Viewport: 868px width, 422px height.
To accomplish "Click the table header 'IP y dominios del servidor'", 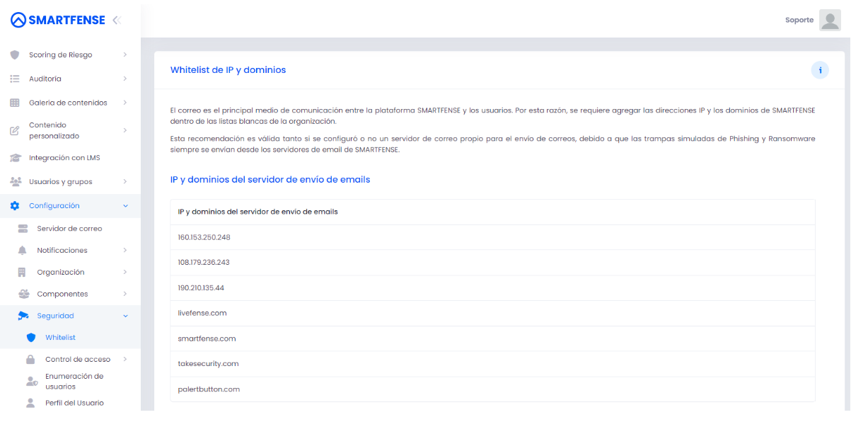I will click(258, 212).
